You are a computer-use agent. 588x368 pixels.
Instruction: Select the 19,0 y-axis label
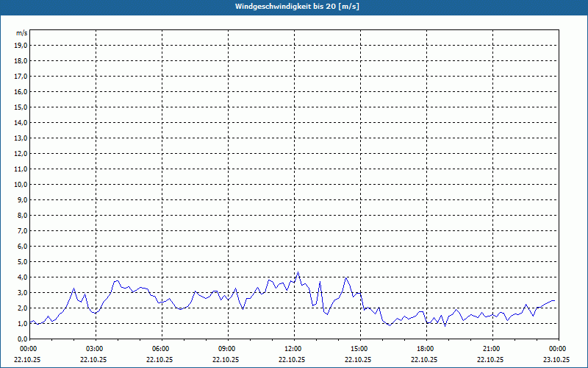pos(21,45)
